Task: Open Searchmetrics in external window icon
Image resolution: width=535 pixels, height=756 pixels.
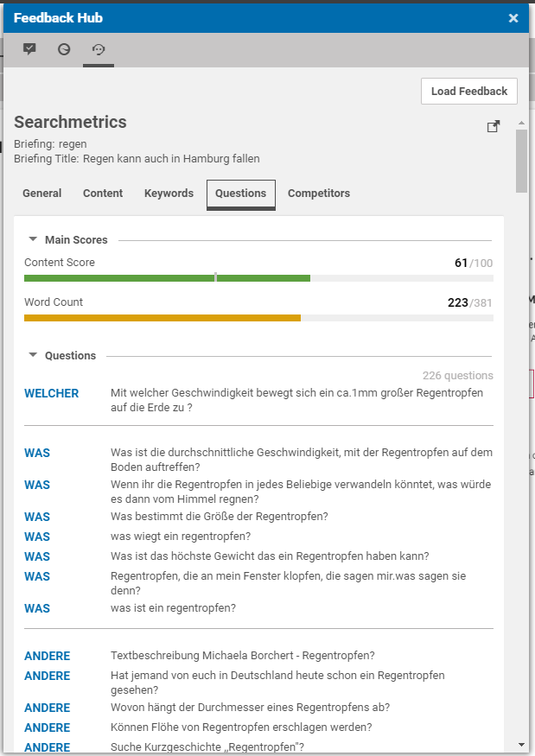Action: click(494, 127)
